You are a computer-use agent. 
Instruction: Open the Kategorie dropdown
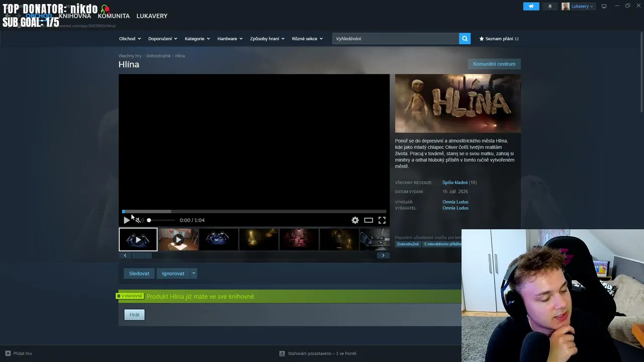coord(197,39)
